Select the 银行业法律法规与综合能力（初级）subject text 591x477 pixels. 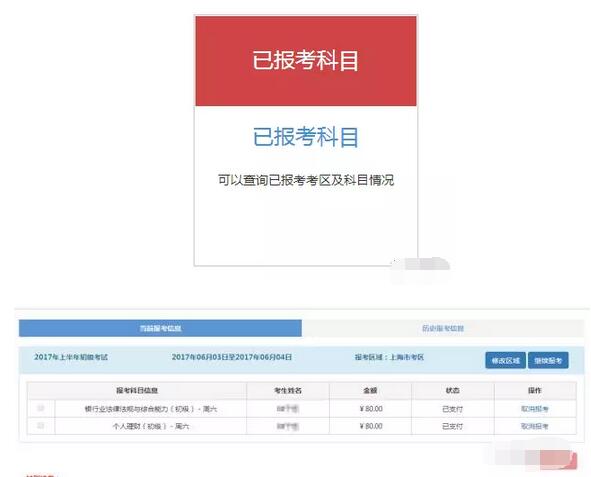[x=139, y=409]
